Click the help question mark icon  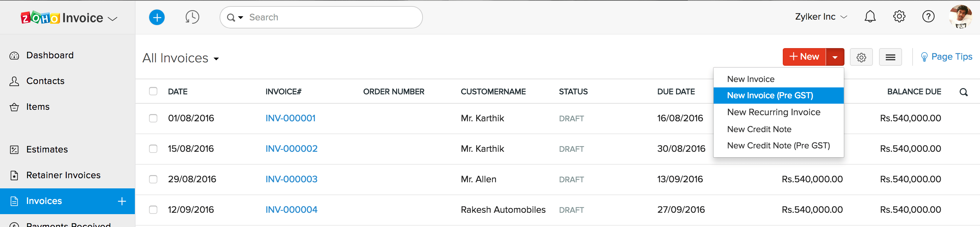pos(928,17)
